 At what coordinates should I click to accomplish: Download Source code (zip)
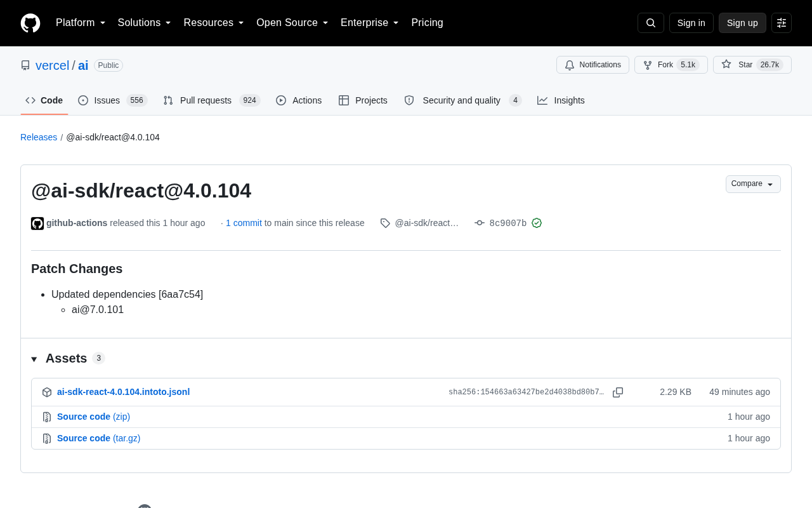(x=93, y=417)
